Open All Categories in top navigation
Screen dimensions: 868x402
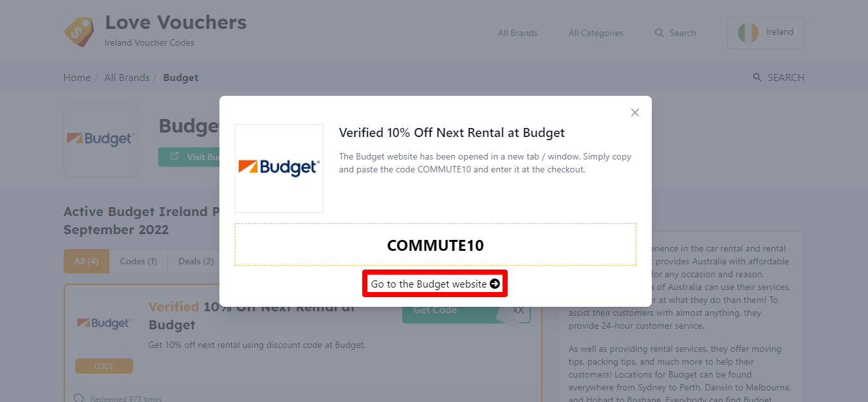pyautogui.click(x=596, y=33)
